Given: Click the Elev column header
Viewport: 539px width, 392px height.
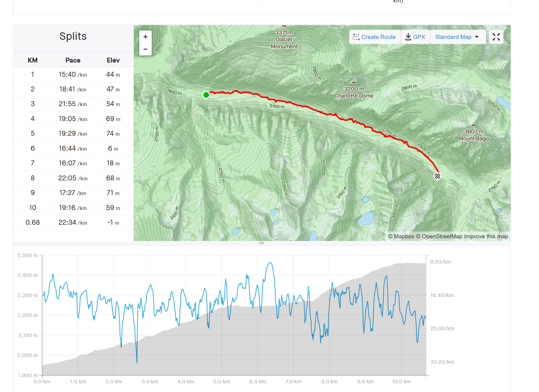Looking at the screenshot, I should coord(113,60).
